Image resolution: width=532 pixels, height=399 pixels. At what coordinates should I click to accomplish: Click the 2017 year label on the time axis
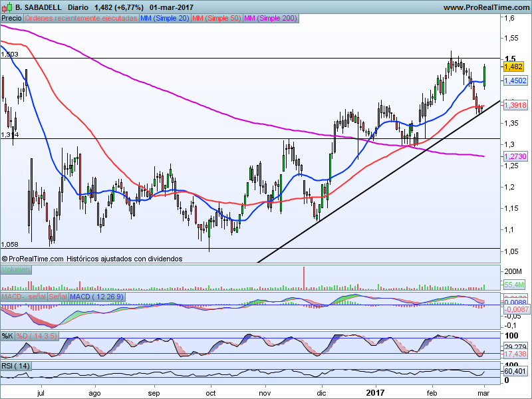tap(375, 393)
